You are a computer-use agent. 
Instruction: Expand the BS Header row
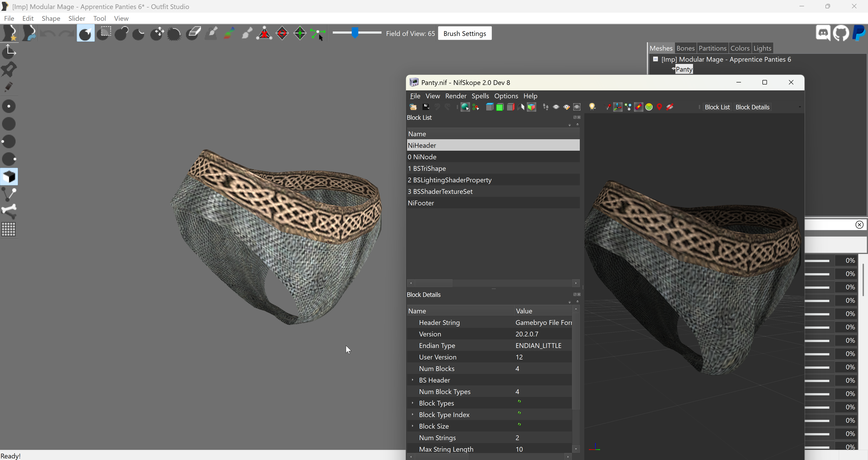pyautogui.click(x=413, y=380)
